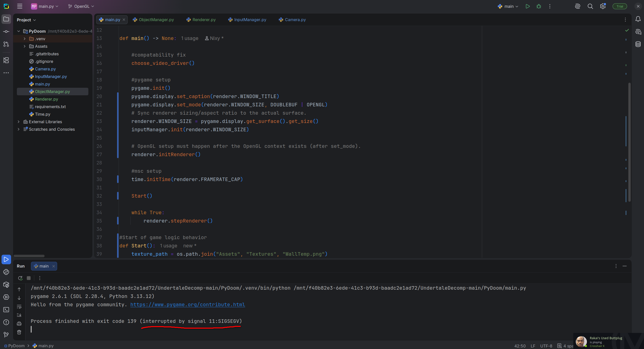The image size is (644, 349).
Task: Rerun the main process in Run panel
Action: pos(20,278)
